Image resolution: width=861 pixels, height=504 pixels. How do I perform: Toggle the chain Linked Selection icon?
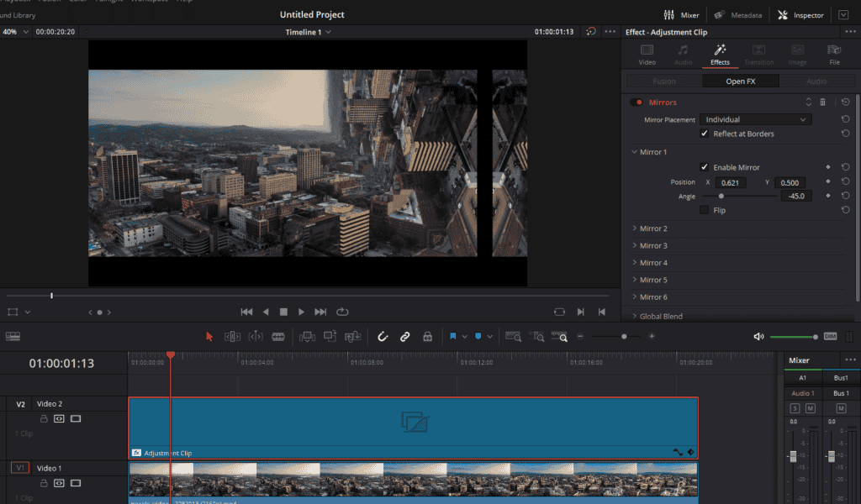tap(404, 336)
